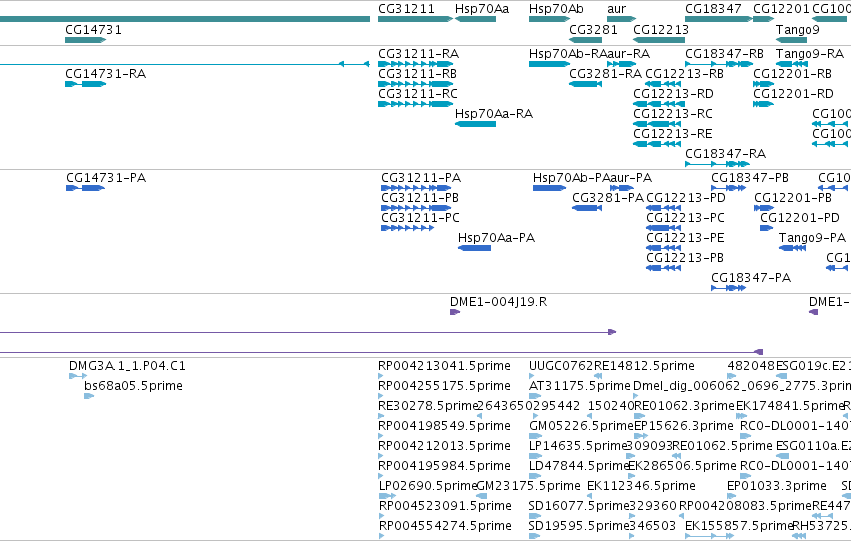
Task: Click the Tango9-RA transcript label
Action: point(810,54)
